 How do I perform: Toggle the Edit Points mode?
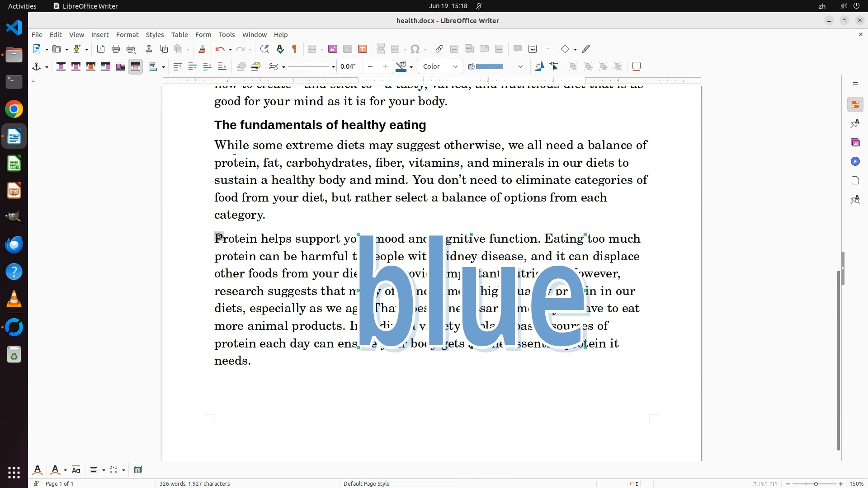pyautogui.click(x=554, y=66)
